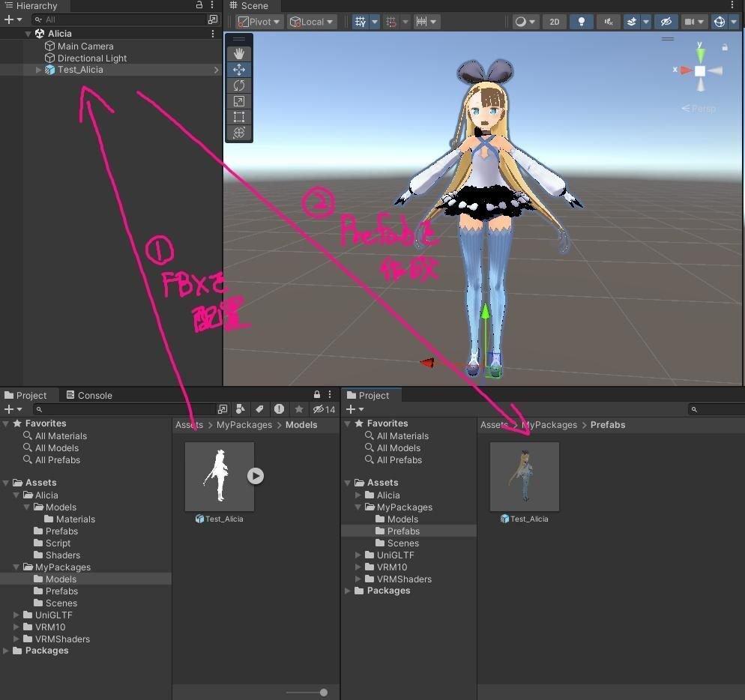Expand UniGLTF folder in left Project
Viewport: 745px width, 700px height.
click(16, 615)
